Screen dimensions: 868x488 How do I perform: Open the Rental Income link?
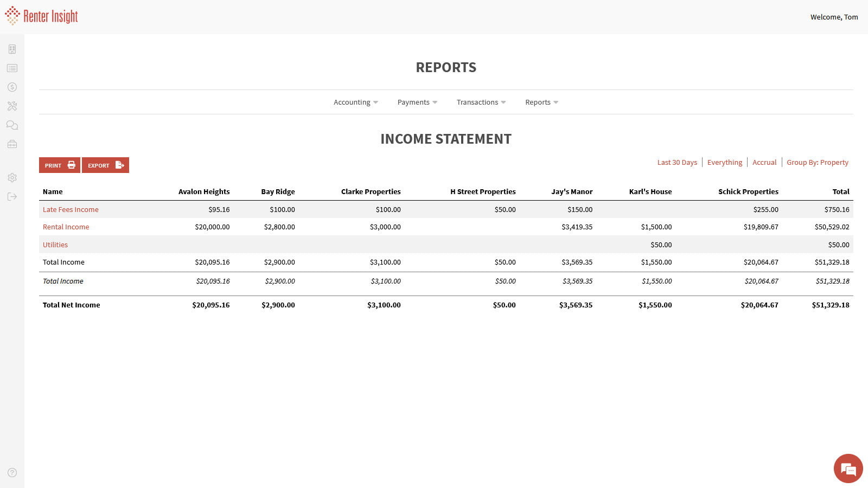coord(66,227)
